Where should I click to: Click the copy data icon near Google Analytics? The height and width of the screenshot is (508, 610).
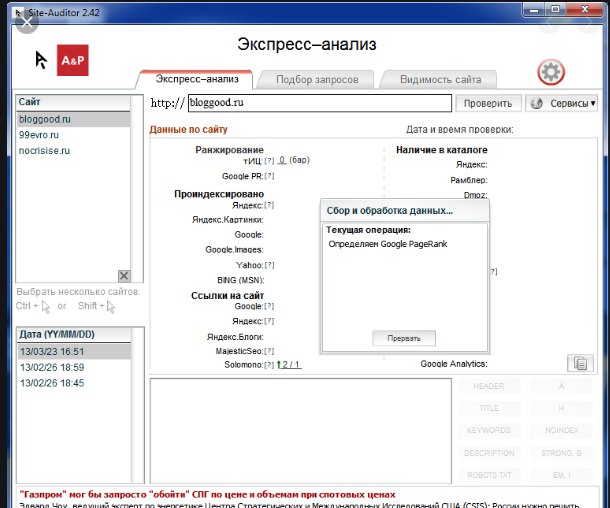point(580,363)
